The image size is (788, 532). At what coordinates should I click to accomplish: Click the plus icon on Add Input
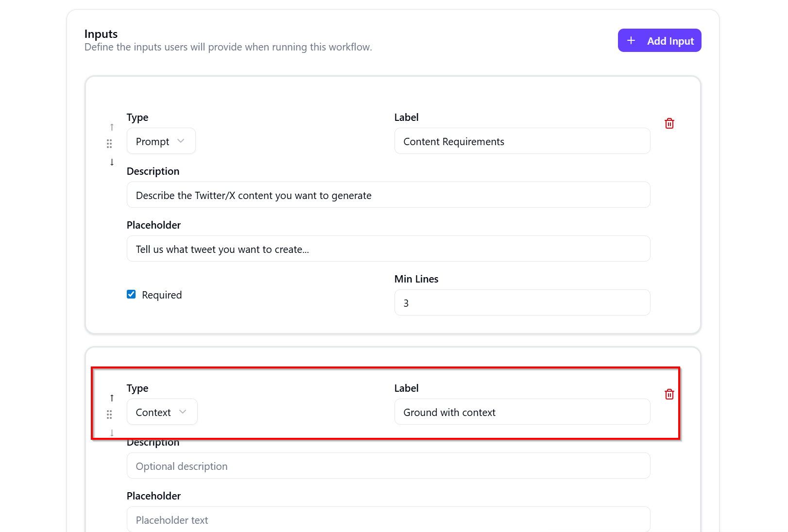click(x=631, y=41)
